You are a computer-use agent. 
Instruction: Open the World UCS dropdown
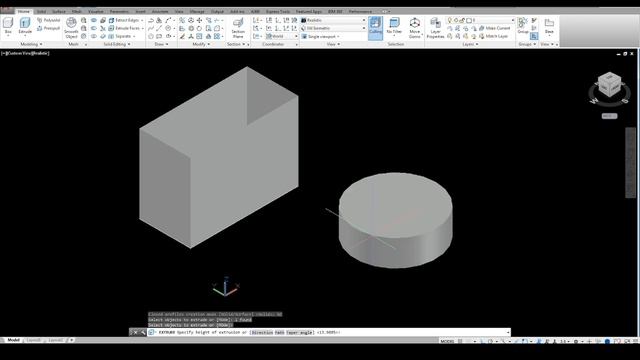pyautogui.click(x=281, y=36)
